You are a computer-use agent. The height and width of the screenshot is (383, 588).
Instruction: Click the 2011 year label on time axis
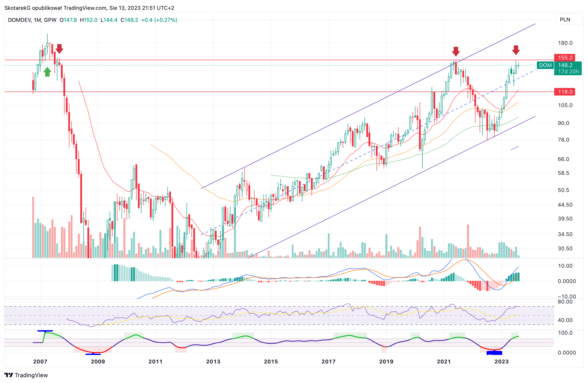155,361
